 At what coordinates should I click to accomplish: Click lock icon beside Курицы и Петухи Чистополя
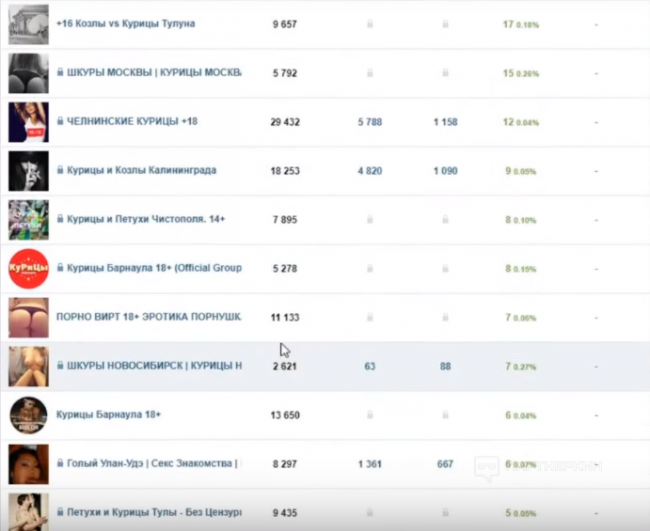61,219
